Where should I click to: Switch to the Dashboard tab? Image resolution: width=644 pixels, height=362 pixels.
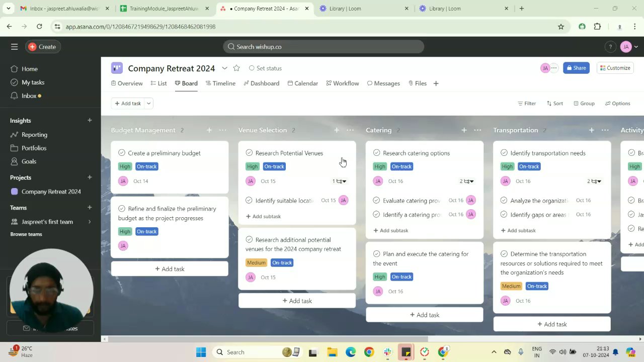(262, 83)
